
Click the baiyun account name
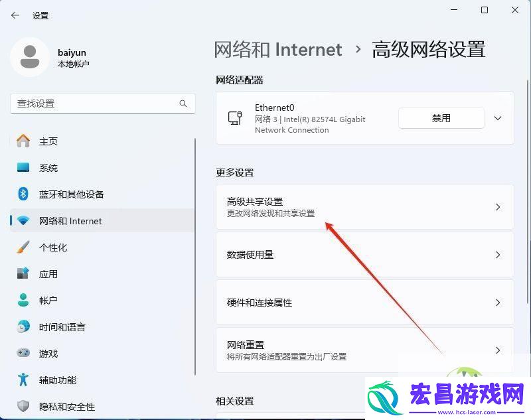pyautogui.click(x=72, y=52)
